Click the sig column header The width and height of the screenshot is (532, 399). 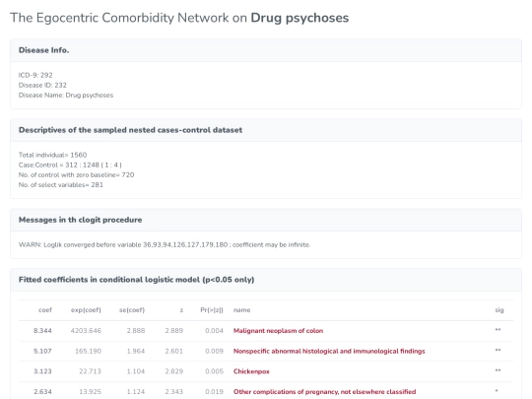(499, 310)
